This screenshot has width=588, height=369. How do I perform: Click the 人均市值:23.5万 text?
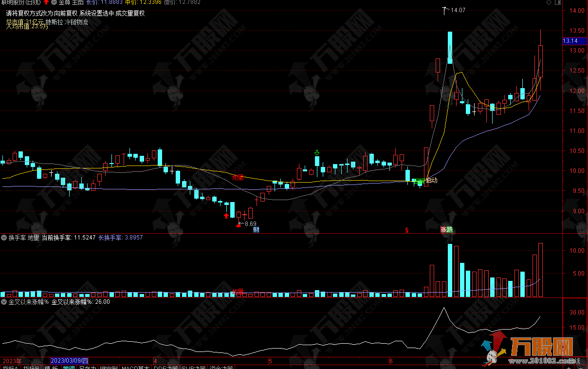coord(27,27)
